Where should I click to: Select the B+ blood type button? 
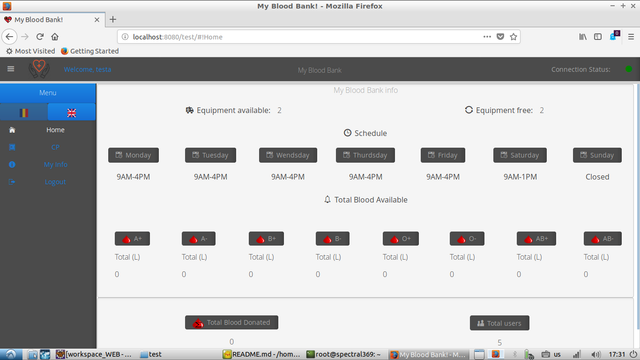[266, 239]
